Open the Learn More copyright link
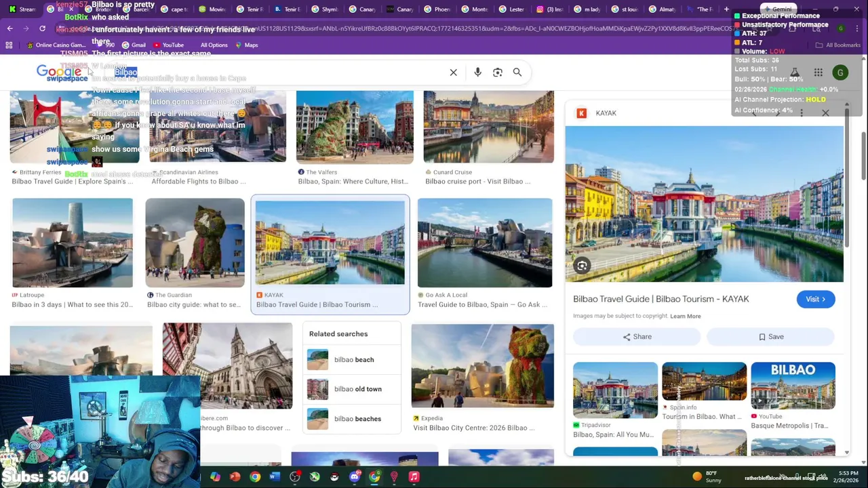This screenshot has height=488, width=868. (685, 316)
